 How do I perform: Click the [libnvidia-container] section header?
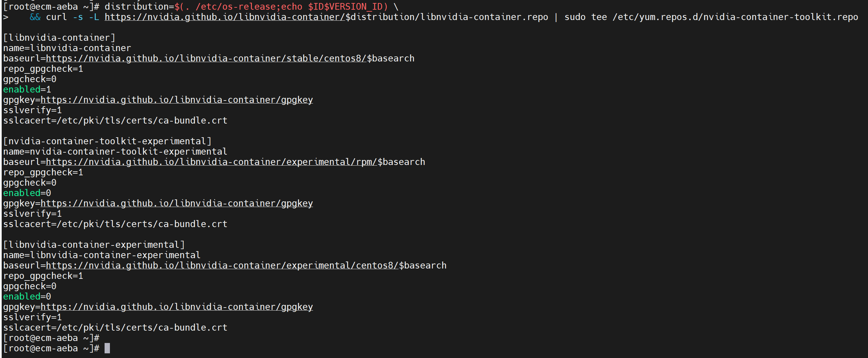pyautogui.click(x=59, y=38)
